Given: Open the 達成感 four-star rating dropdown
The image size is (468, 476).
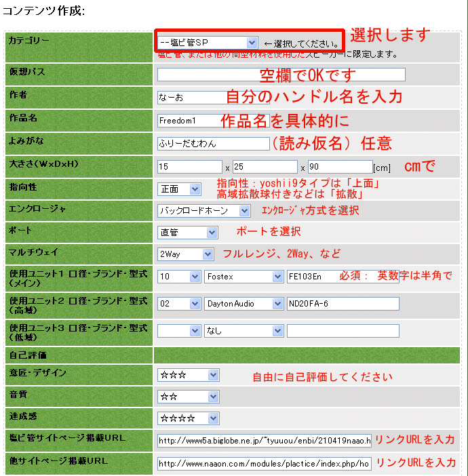Looking at the screenshot, I should tap(188, 418).
